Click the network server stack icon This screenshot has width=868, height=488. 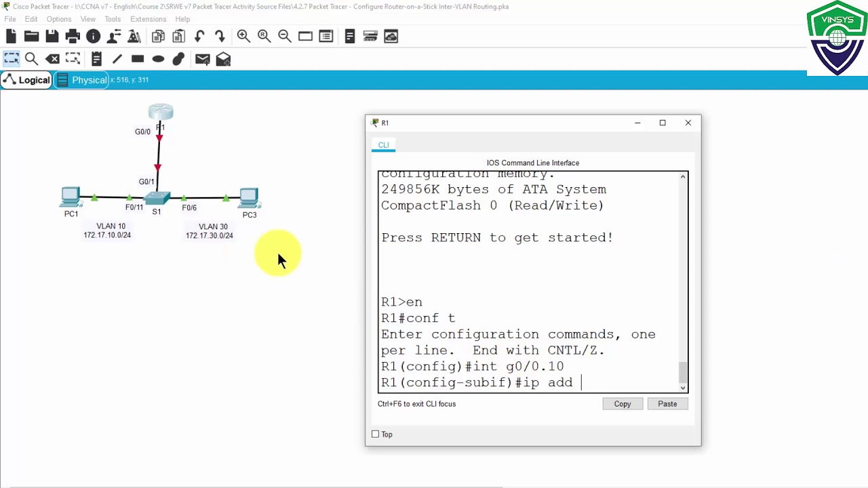pyautogui.click(x=370, y=36)
